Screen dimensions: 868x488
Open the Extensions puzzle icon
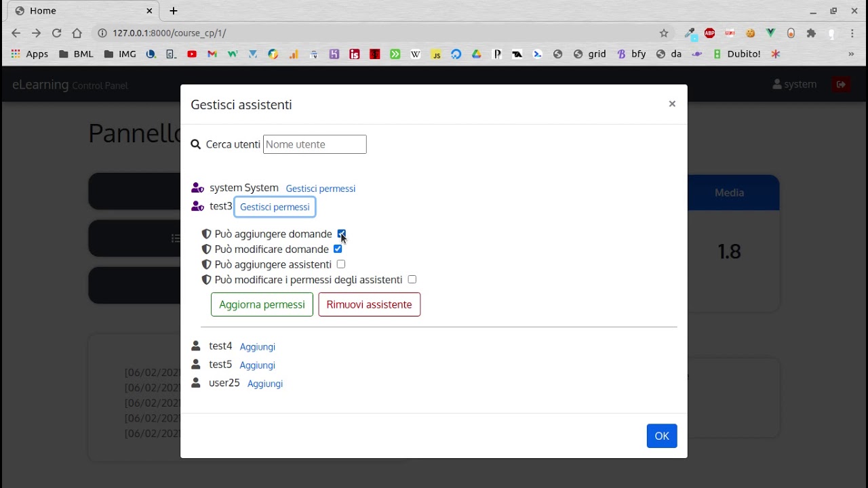click(811, 33)
